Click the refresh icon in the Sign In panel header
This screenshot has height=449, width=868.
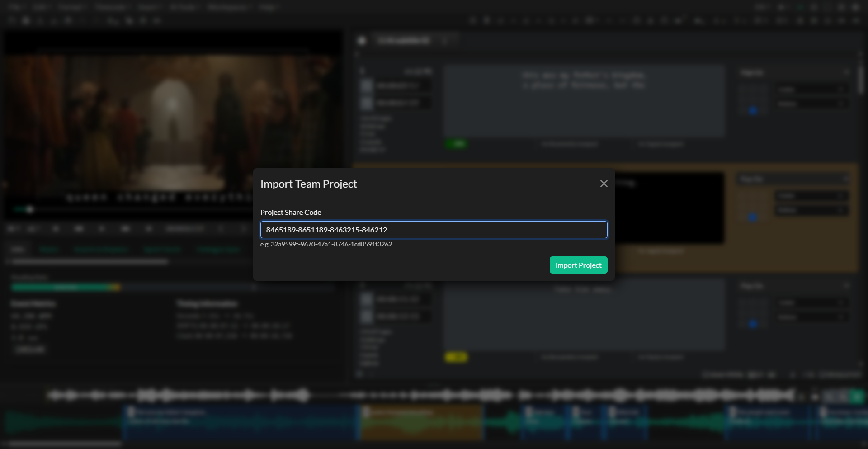tap(847, 72)
